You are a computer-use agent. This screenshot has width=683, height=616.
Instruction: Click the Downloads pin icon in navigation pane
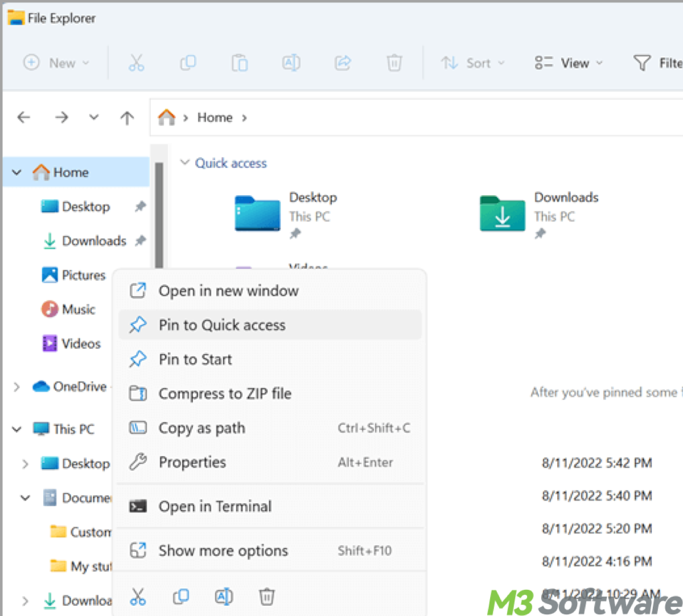[140, 241]
